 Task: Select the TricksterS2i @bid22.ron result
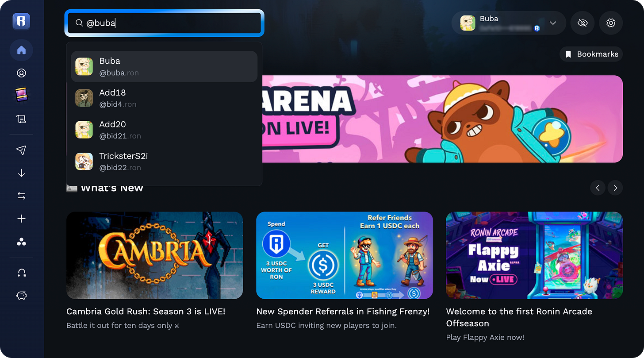[x=164, y=162]
